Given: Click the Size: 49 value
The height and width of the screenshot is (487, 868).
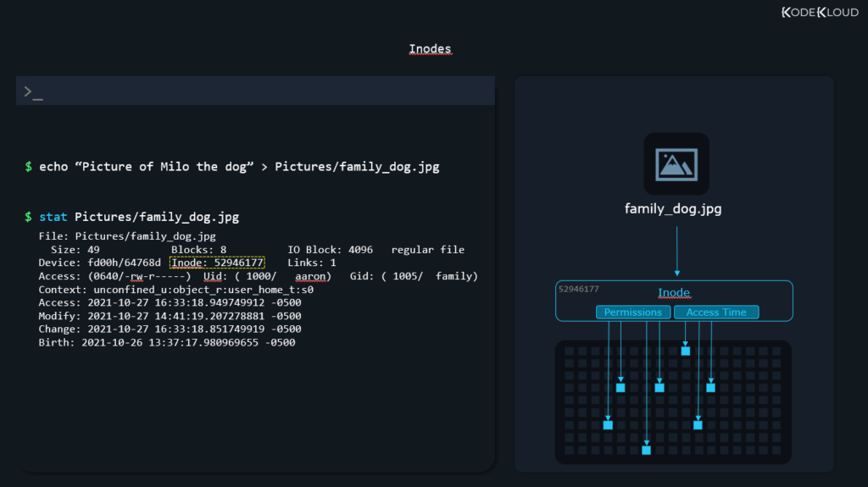Looking at the screenshot, I should coord(75,250).
